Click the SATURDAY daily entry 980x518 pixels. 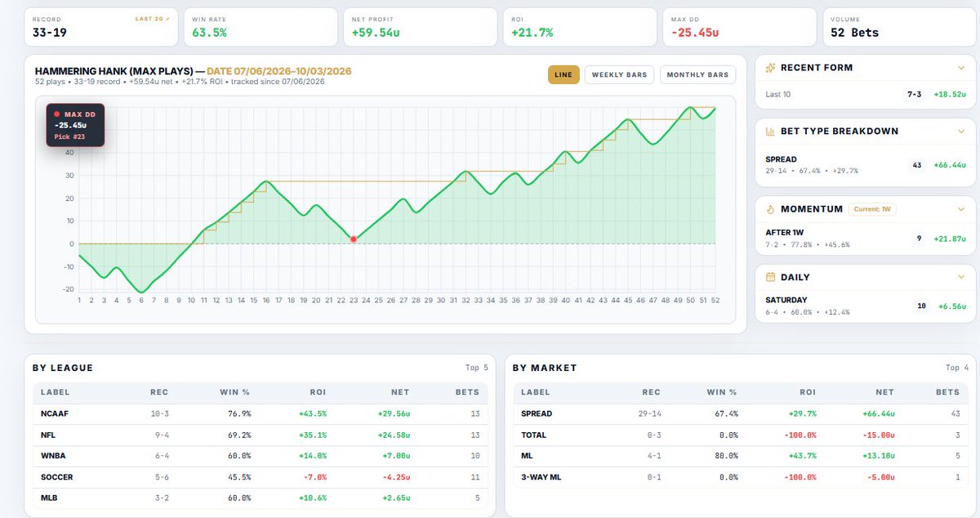(866, 306)
